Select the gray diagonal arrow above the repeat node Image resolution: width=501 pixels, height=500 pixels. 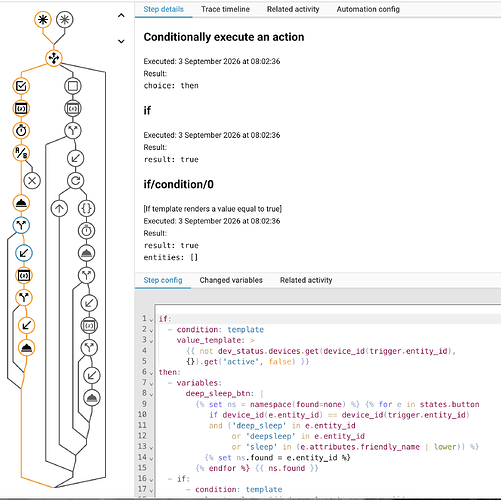click(76, 158)
